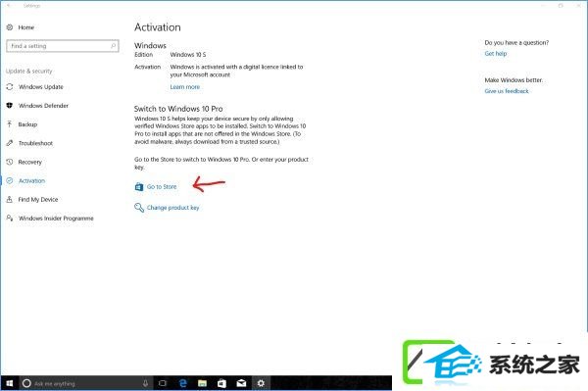Open the Mail app from taskbar

[241, 383]
